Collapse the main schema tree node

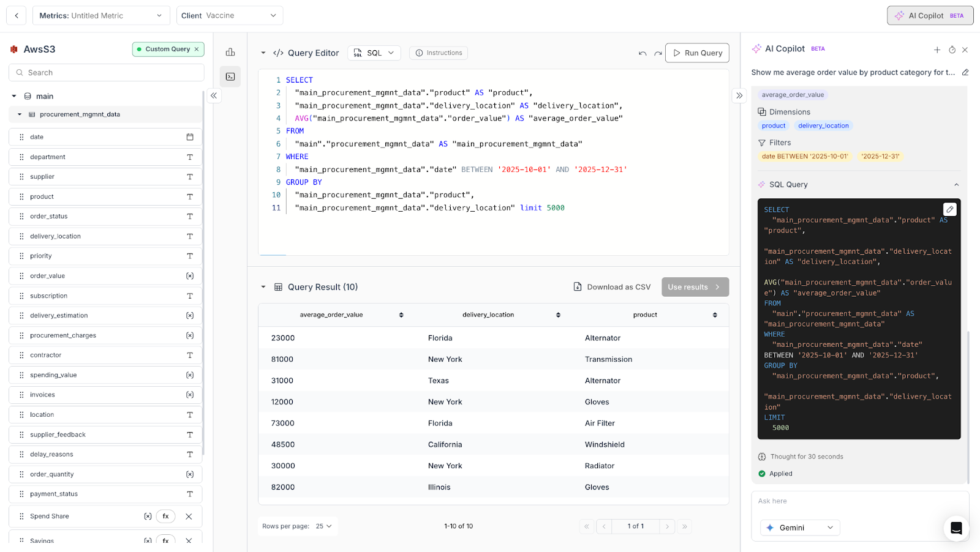tap(14, 96)
